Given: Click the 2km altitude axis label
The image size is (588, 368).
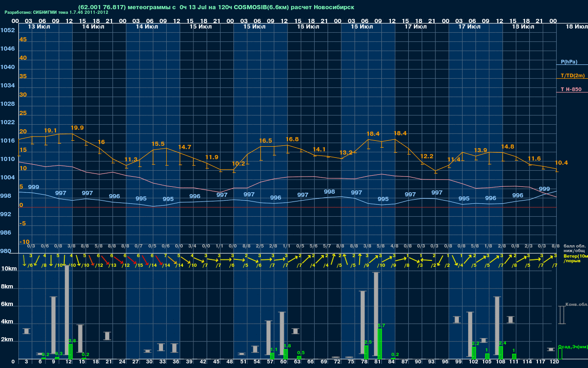Looking at the screenshot, I should pos(8,340).
